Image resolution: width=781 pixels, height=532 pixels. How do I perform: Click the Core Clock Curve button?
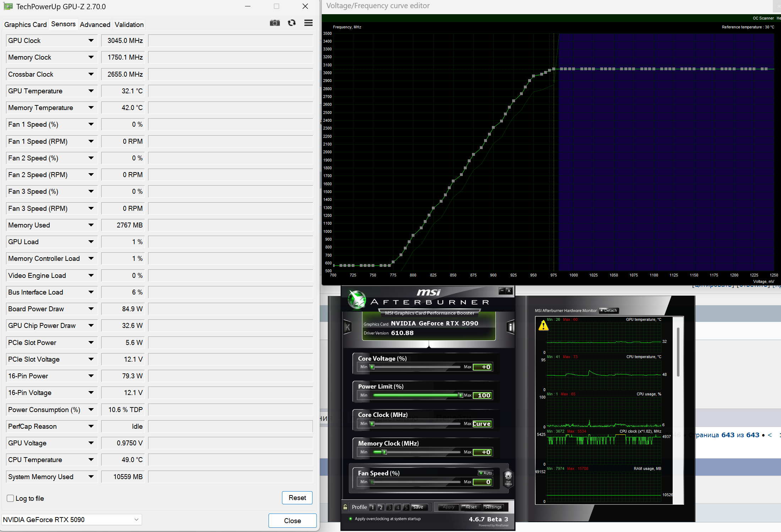pos(482,424)
